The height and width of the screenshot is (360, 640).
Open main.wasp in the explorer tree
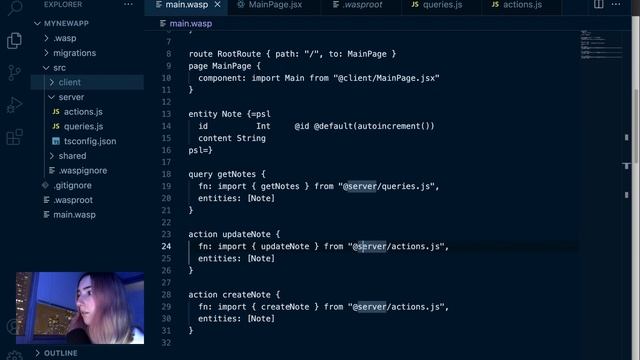[x=74, y=214]
